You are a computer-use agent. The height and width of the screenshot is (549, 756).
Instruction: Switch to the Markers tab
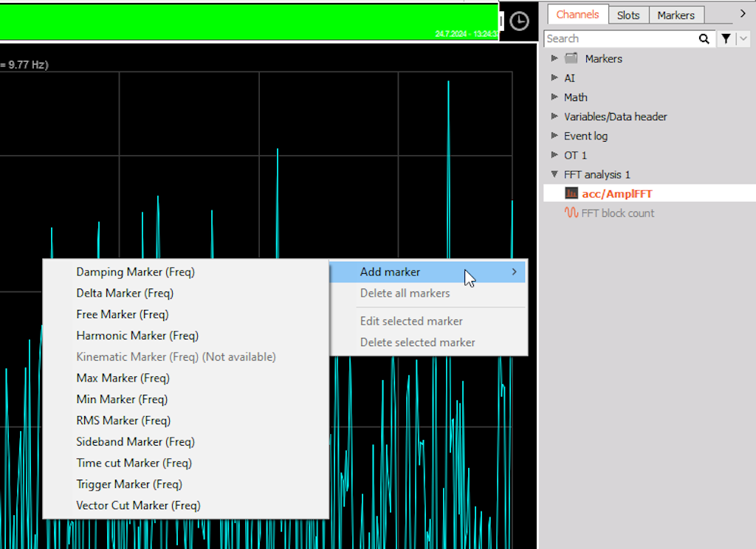pyautogui.click(x=676, y=15)
